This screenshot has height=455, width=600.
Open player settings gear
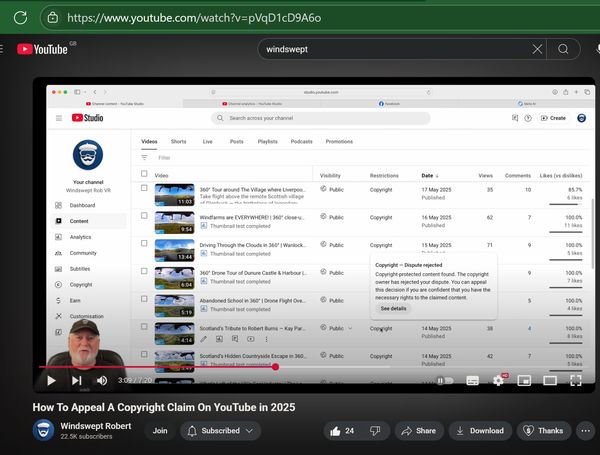[x=499, y=380]
